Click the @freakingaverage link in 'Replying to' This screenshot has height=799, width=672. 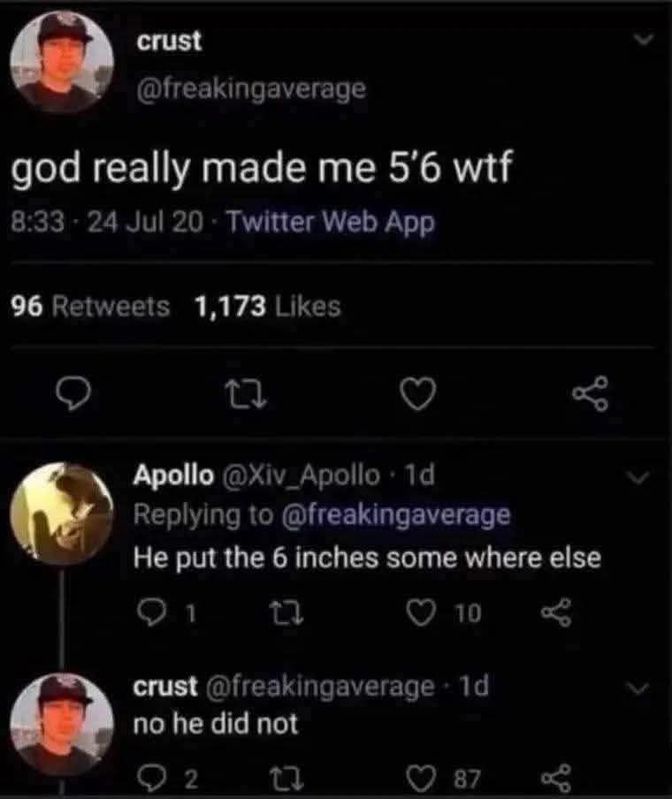pos(395,514)
